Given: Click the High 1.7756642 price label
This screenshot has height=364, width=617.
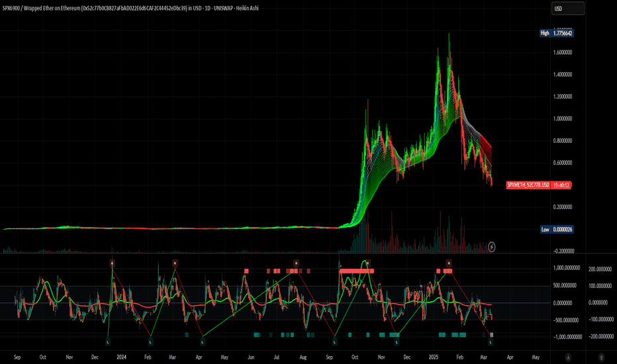Looking at the screenshot, I should [x=556, y=33].
